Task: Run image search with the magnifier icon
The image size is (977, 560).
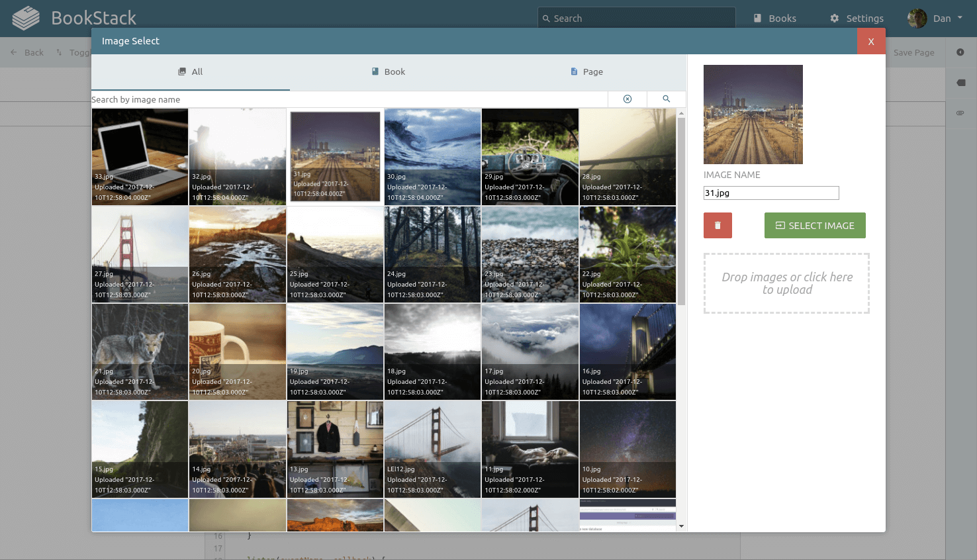Action: click(666, 99)
